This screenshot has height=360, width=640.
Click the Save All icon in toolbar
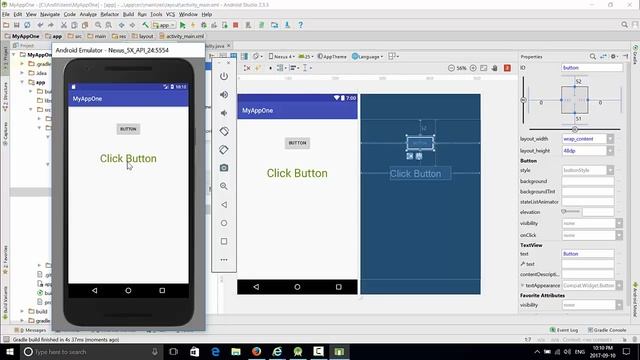pyautogui.click(x=16, y=25)
